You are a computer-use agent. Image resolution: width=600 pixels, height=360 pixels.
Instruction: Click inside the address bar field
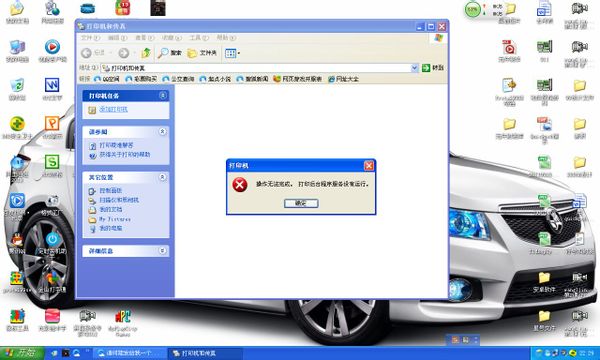pos(259,68)
